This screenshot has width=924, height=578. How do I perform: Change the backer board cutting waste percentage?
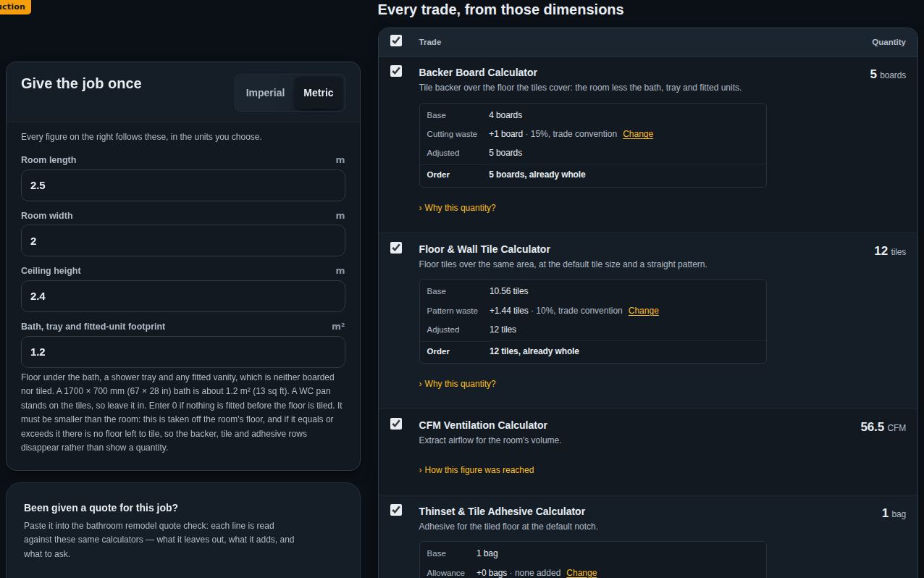[x=638, y=134]
